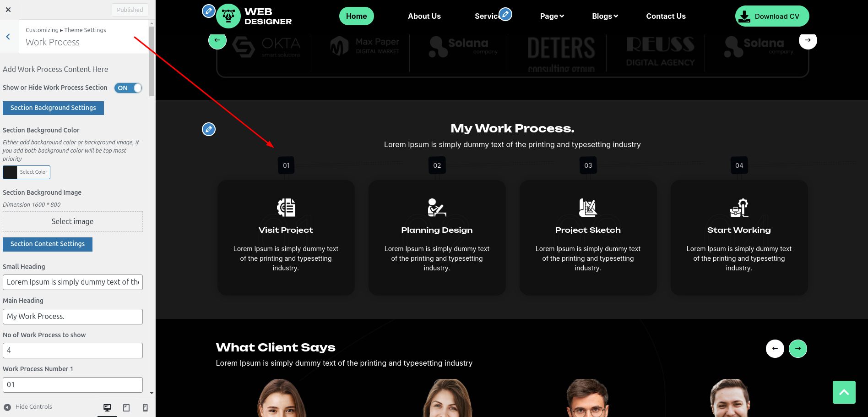Open the Page dropdown menu
Viewport: 868px width, 417px height.
click(x=552, y=16)
